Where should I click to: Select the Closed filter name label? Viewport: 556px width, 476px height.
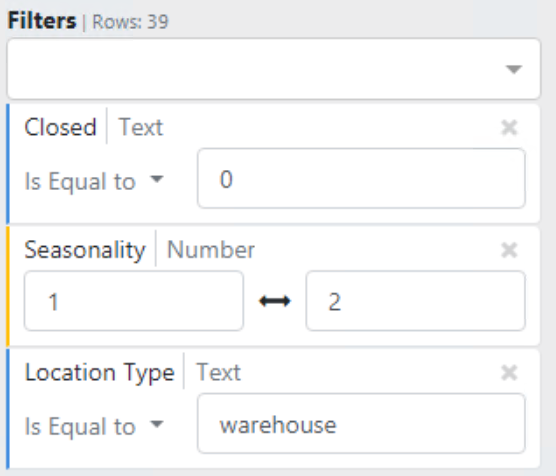pos(60,127)
